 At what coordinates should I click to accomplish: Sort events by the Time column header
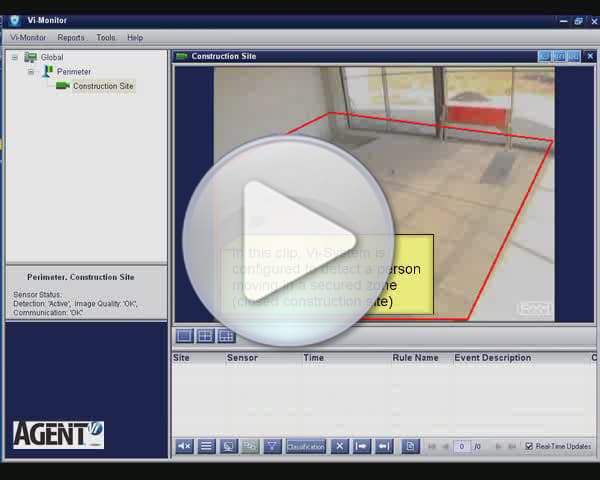[x=313, y=358]
